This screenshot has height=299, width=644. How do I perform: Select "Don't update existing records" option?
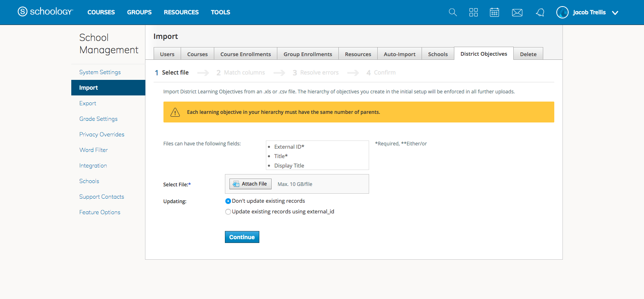click(228, 201)
